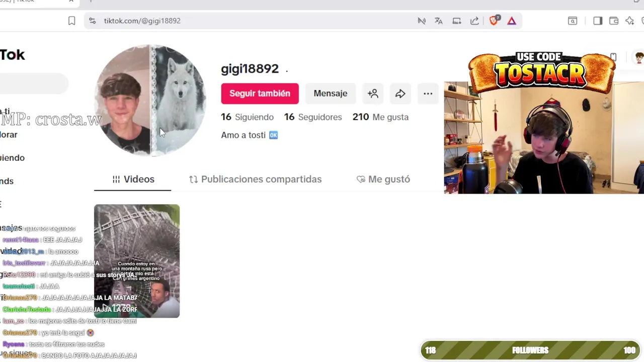644x362 pixels.
Task: Open the Brave Shields lion icon
Action: pyautogui.click(x=494, y=21)
